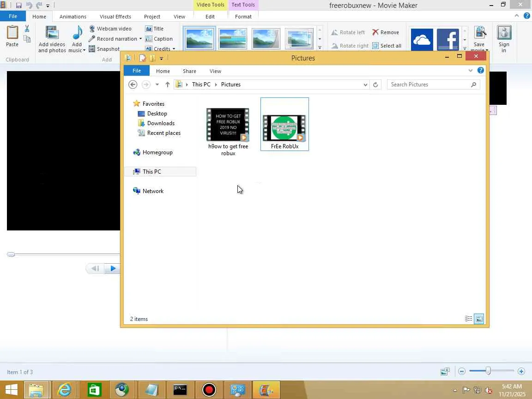
Task: Click Save movie icon
Action: (480, 33)
